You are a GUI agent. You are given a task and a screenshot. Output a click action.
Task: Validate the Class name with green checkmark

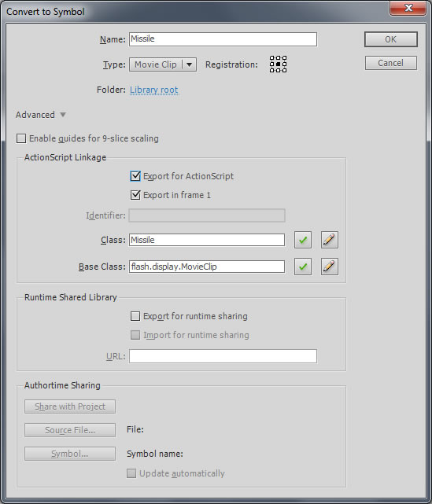303,240
